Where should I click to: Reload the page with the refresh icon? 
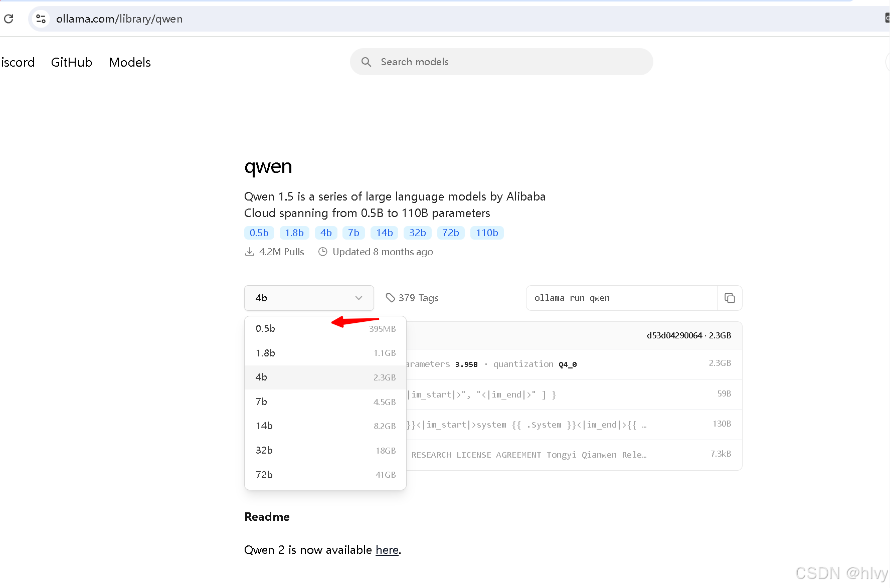pos(9,19)
